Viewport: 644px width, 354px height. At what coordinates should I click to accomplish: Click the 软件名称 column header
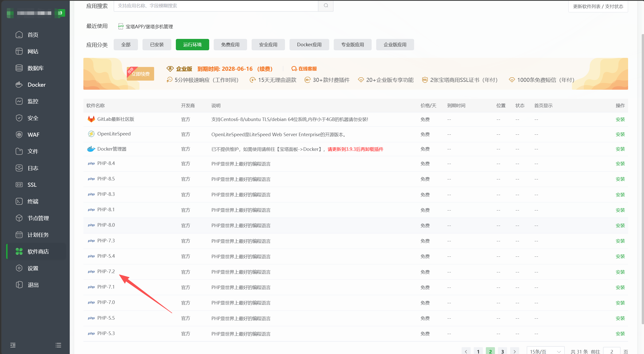[96, 106]
